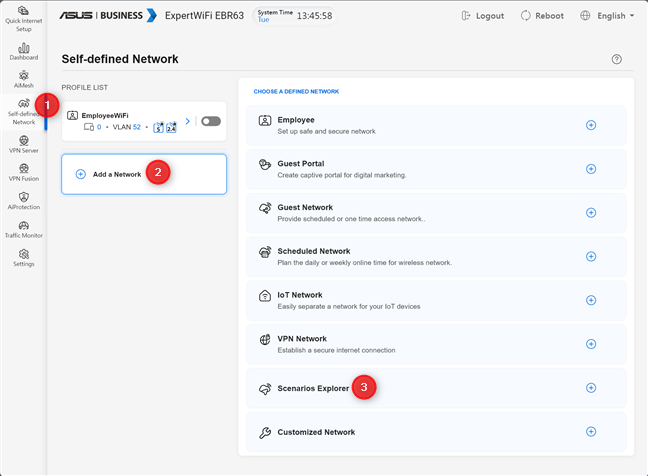The height and width of the screenshot is (476, 648).
Task: Click the Logout button
Action: click(483, 16)
